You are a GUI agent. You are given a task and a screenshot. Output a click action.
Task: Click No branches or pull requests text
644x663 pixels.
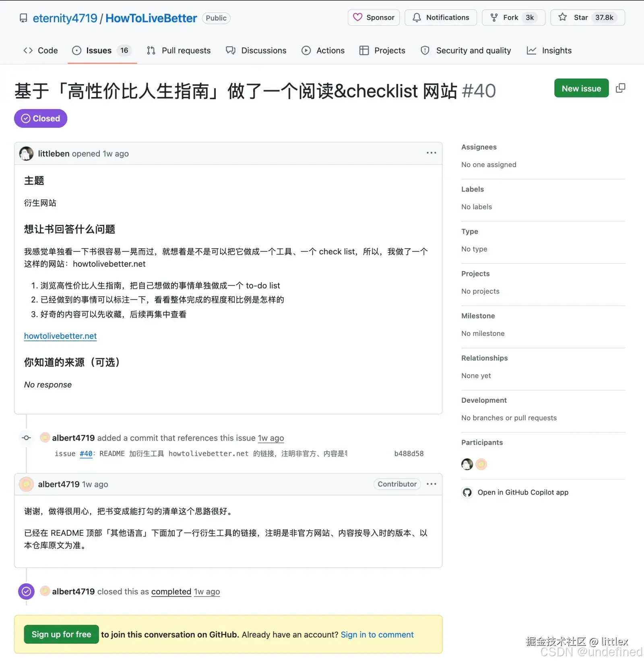point(509,418)
